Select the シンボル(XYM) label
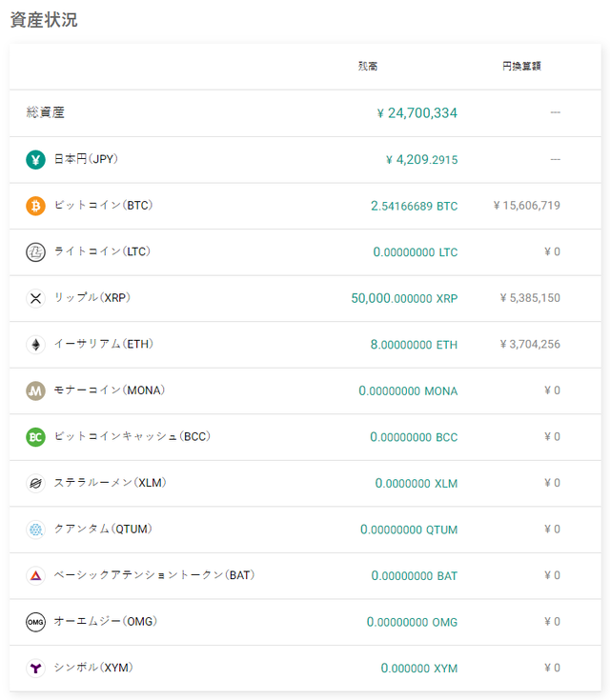The height and width of the screenshot is (700, 610). [93, 668]
